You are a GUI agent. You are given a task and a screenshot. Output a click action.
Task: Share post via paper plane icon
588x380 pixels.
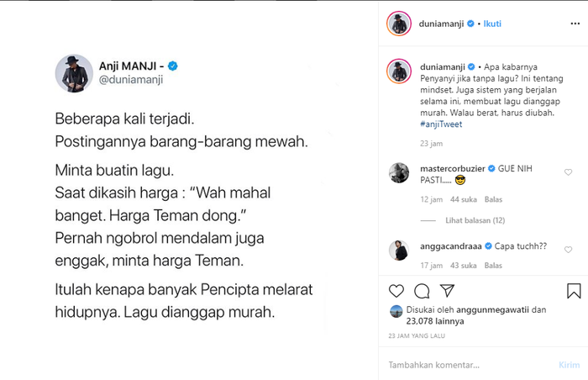[x=447, y=291]
